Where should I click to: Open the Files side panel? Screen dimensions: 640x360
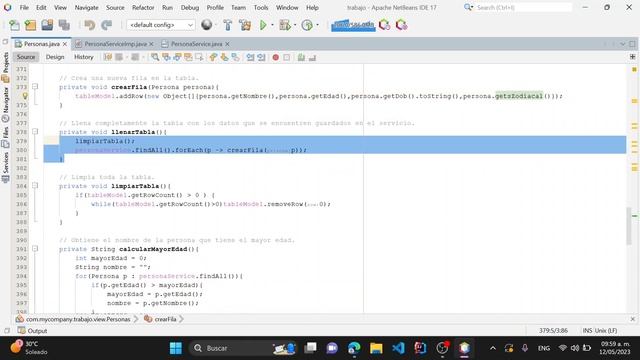(x=5, y=137)
